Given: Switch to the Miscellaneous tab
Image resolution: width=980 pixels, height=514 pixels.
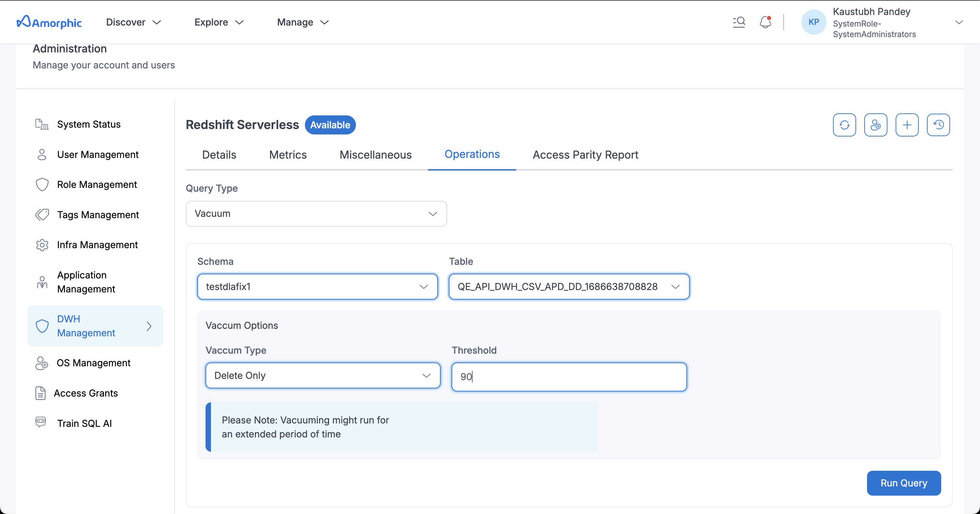Looking at the screenshot, I should [375, 155].
